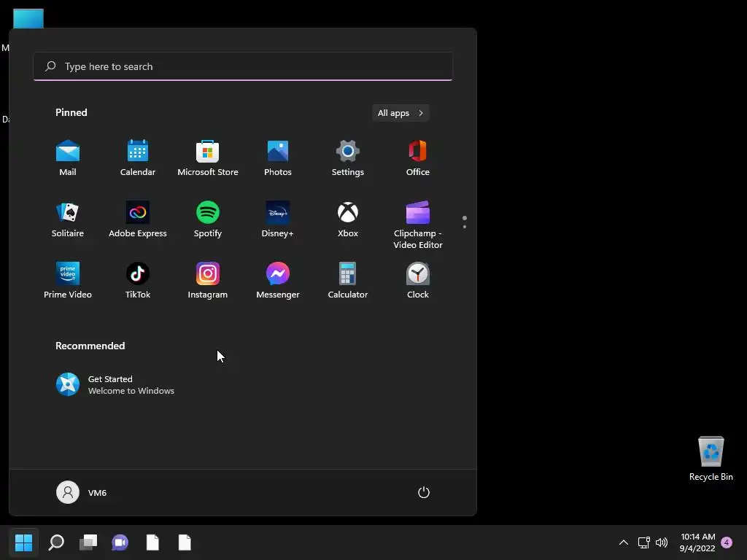Viewport: 747px width, 560px height.
Task: Open the clock showing 10:14 AM
Action: point(698,542)
